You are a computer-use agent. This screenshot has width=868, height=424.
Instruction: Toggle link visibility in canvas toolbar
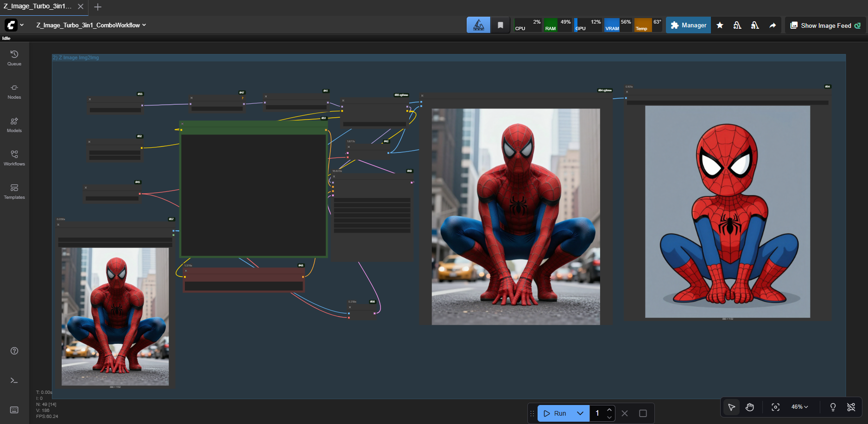[x=851, y=407]
